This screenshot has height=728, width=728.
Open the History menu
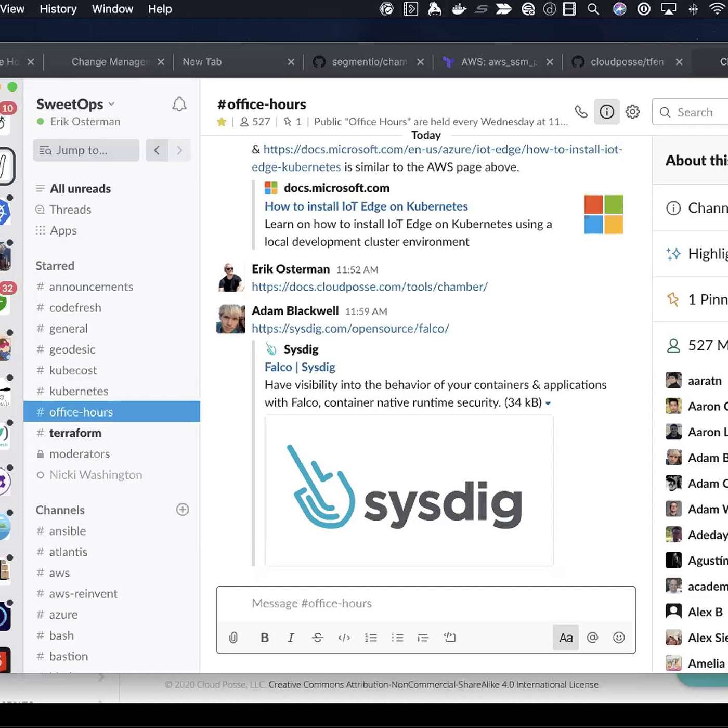point(58,9)
